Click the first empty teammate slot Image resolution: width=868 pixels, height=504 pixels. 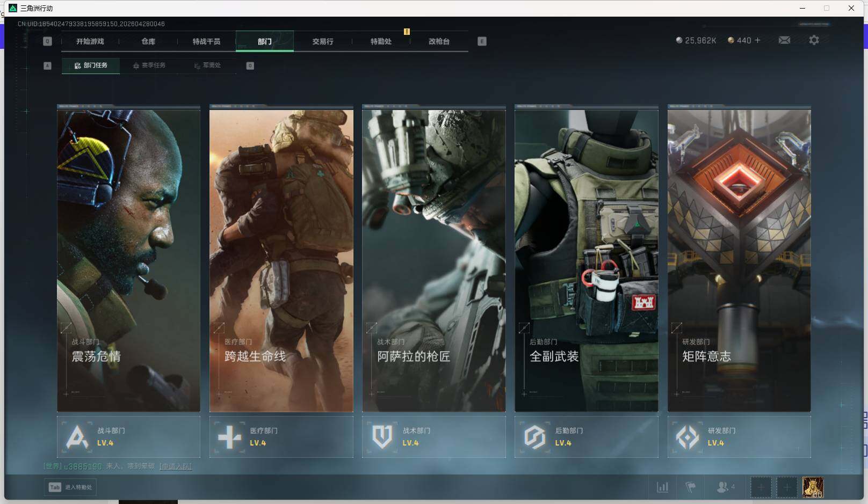pos(761,487)
